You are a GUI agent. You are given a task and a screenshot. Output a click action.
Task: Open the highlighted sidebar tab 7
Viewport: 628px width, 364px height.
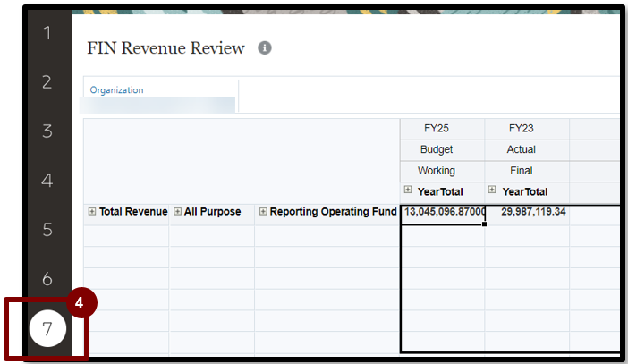pos(47,329)
